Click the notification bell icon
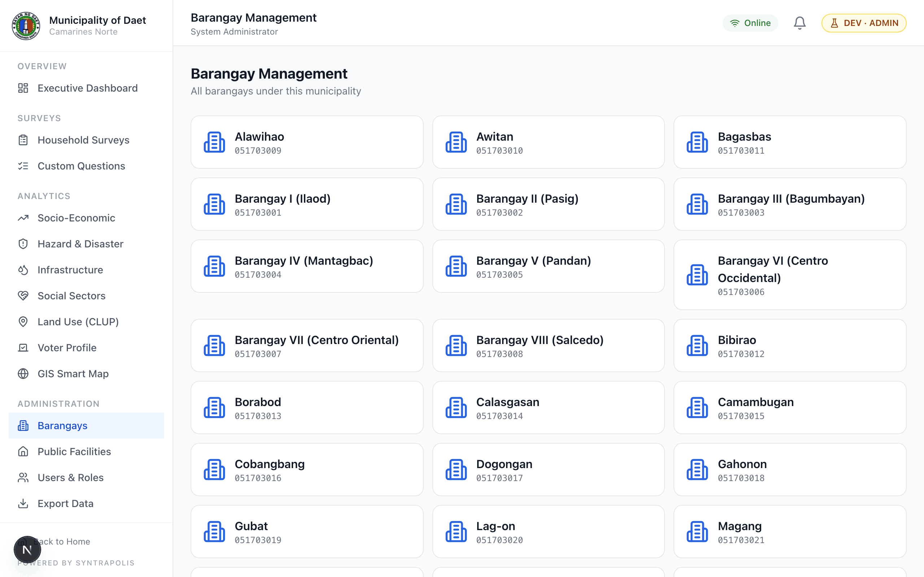 tap(799, 22)
